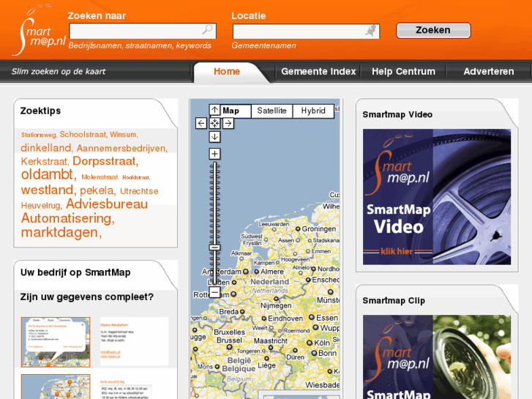Click the Aannemersbedrijven search tip
This screenshot has width=532, height=399.
tap(121, 149)
